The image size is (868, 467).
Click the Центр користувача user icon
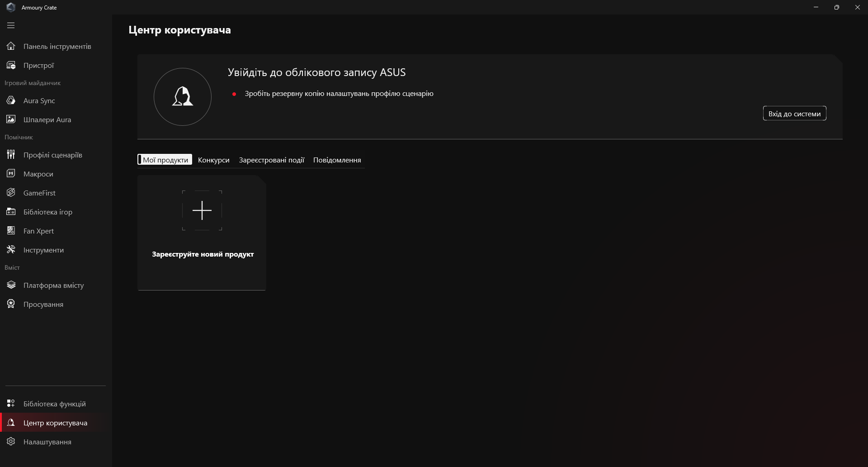click(11, 423)
